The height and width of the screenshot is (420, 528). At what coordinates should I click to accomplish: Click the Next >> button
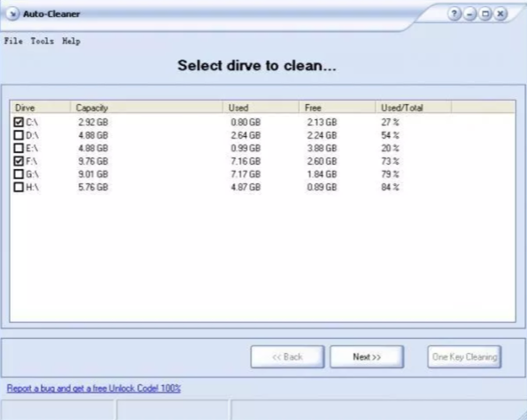click(367, 357)
